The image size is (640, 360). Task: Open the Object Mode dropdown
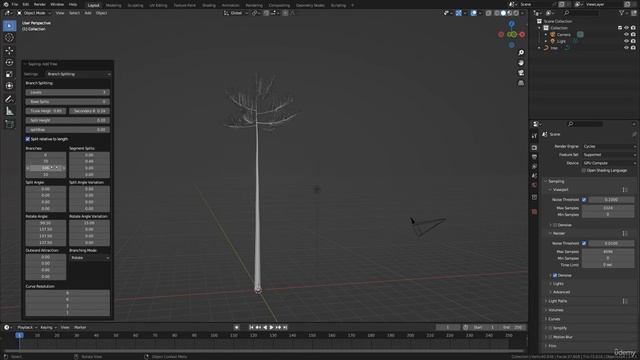pos(34,13)
